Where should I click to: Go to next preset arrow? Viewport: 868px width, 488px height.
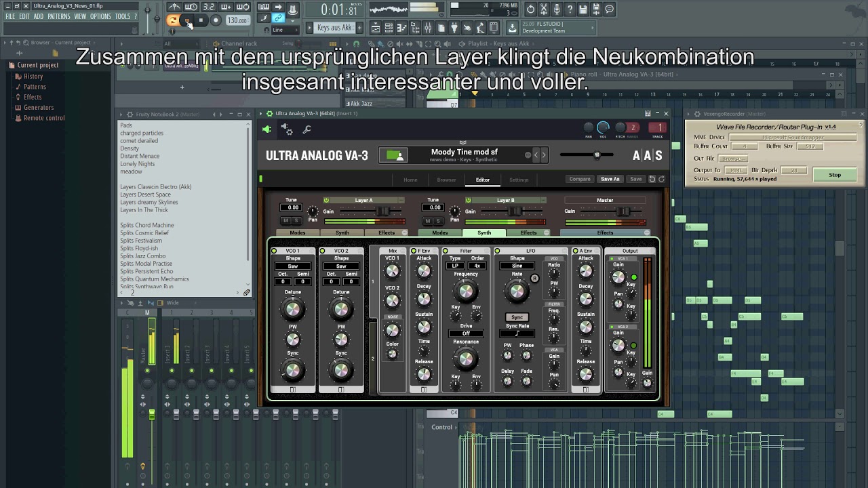(543, 155)
